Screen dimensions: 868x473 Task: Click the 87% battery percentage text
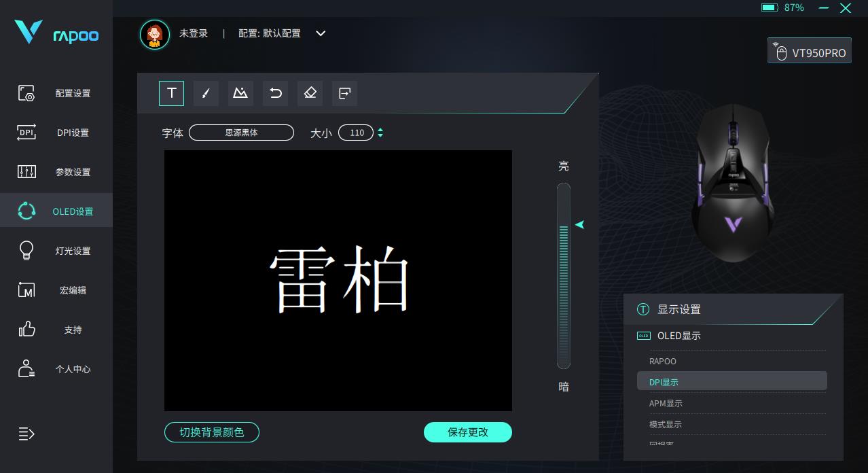click(x=794, y=7)
